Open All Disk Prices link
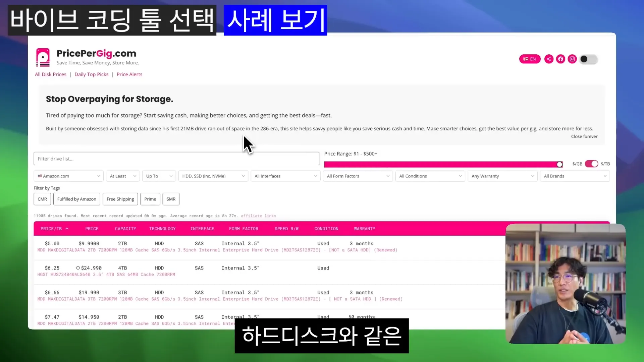Image resolution: width=644 pixels, height=362 pixels. pos(51,74)
